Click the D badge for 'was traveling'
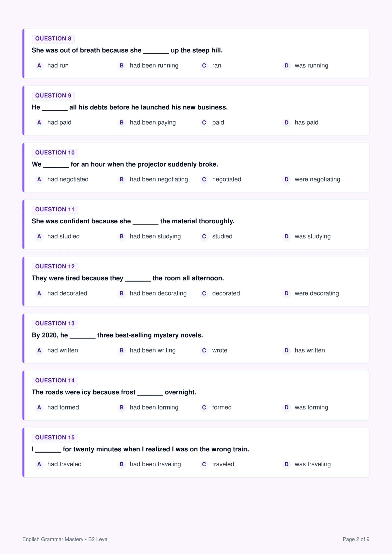 tap(286, 464)
